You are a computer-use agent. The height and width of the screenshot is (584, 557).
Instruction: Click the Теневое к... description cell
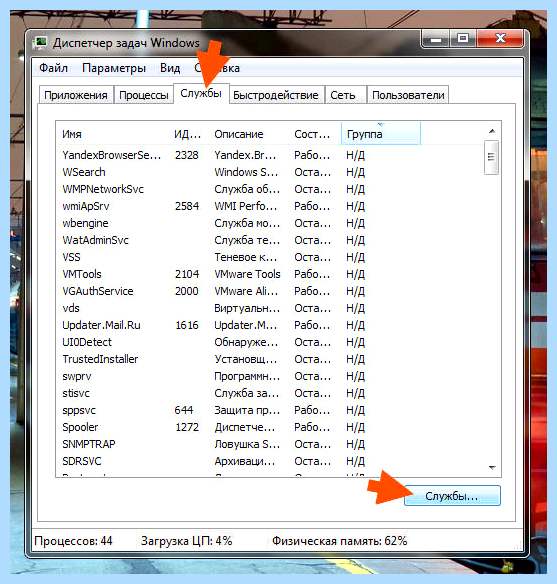click(x=246, y=257)
